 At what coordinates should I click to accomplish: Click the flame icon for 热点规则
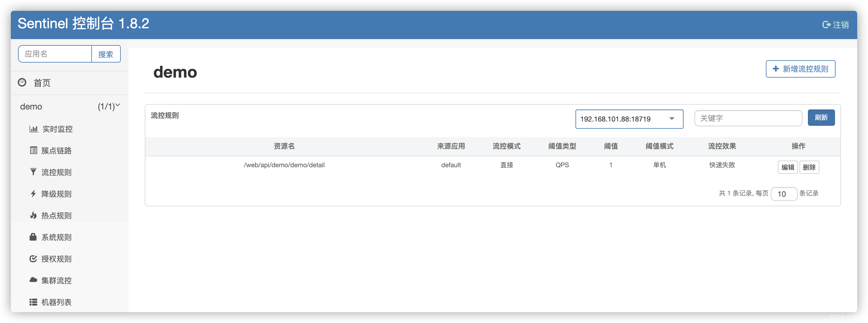(33, 215)
